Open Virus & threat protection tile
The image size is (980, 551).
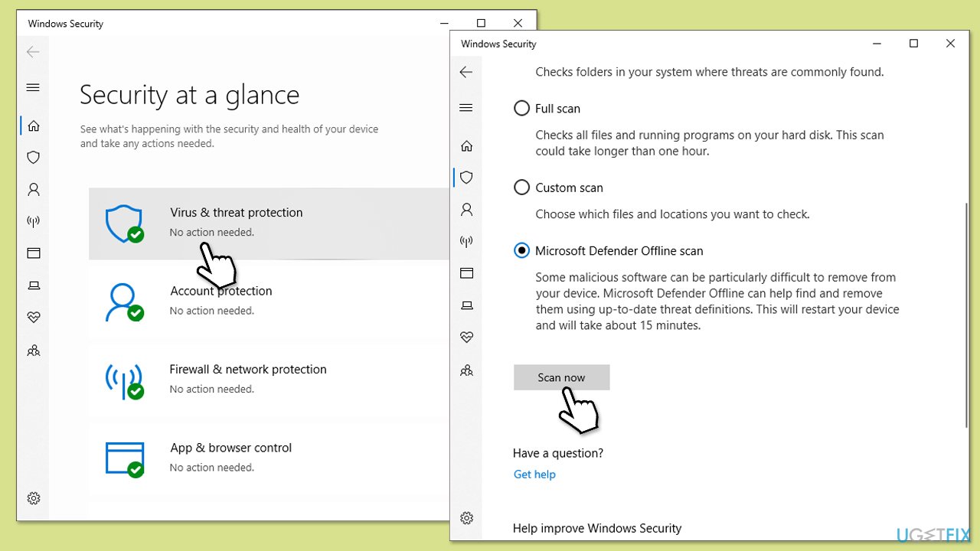click(x=269, y=223)
